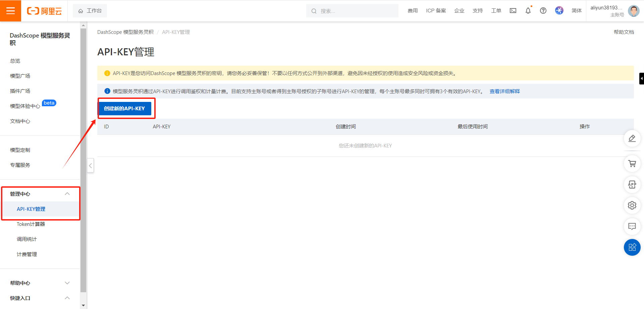Open the shopping cart floating icon
644x309 pixels.
tap(632, 164)
